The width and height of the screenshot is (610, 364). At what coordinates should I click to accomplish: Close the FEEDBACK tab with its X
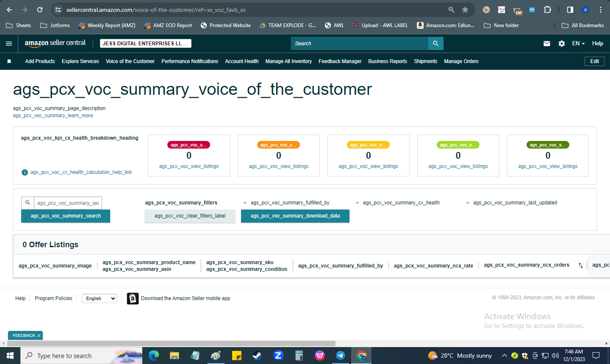[x=39, y=336]
